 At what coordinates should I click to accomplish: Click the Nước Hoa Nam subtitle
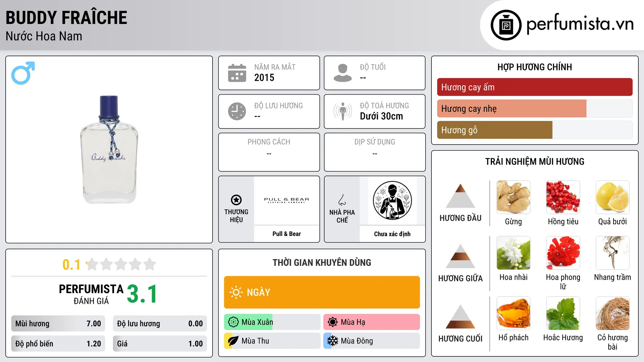(44, 36)
